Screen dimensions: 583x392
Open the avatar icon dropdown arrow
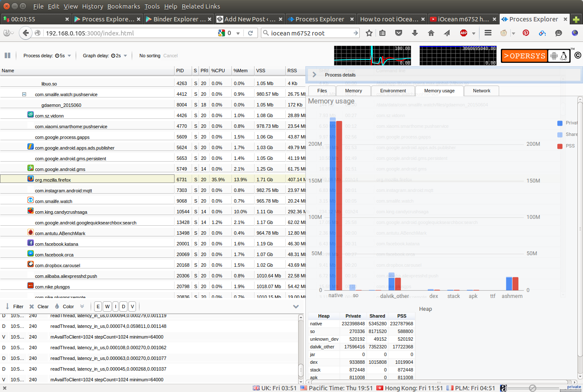(513, 33)
